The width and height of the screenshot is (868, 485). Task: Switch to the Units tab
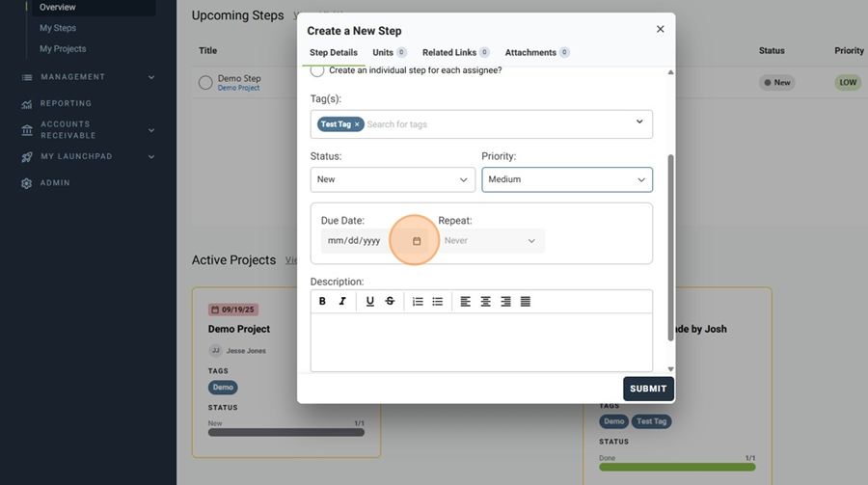390,53
